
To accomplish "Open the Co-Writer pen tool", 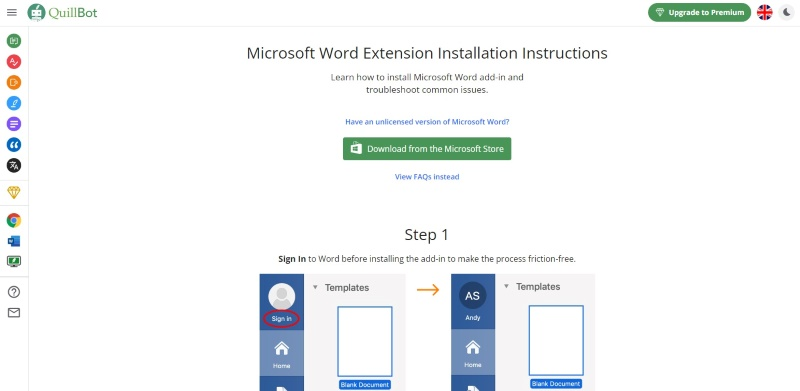I will 14,103.
